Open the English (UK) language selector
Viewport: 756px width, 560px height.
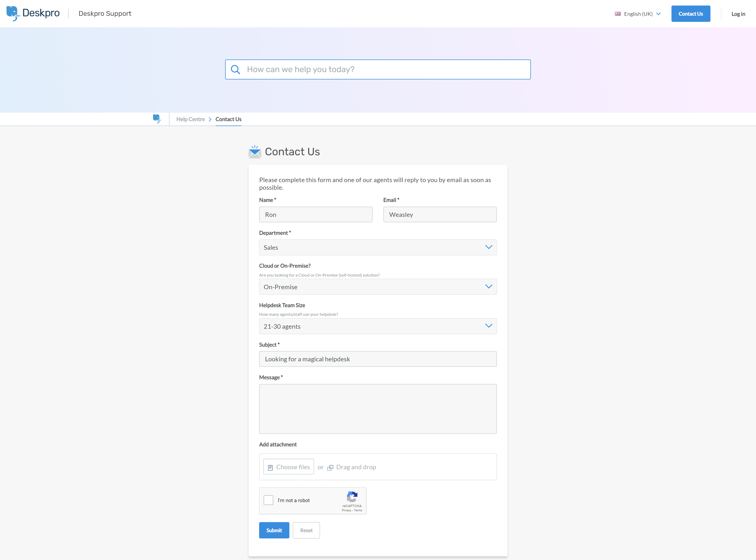[638, 14]
